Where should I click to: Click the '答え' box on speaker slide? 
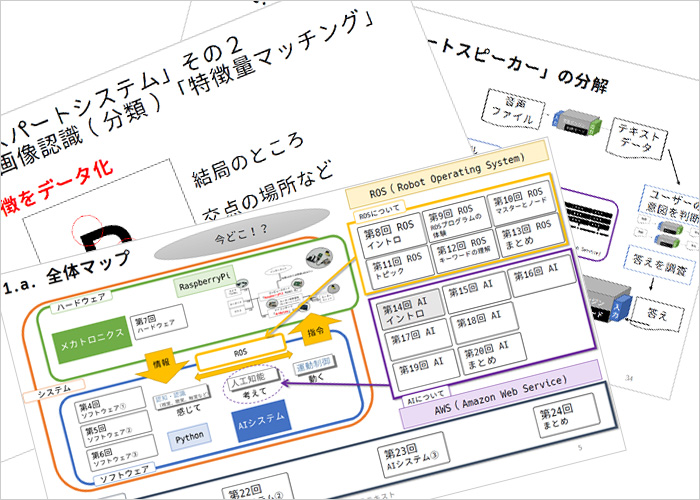click(x=658, y=314)
